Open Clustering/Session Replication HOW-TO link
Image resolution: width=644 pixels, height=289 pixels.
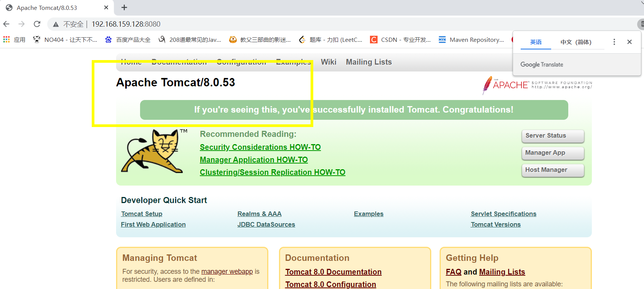tap(273, 172)
